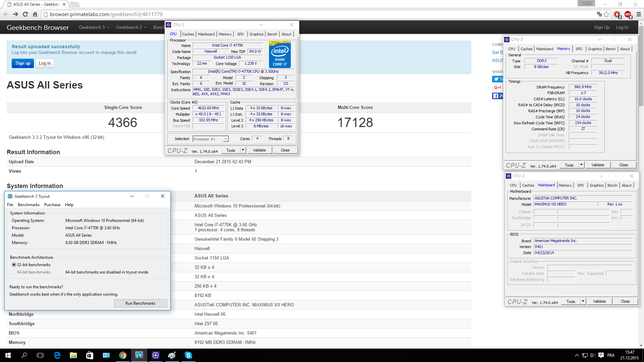This screenshot has width=644, height=362.
Task: Click the Run Benchmarks button
Action: point(140,303)
